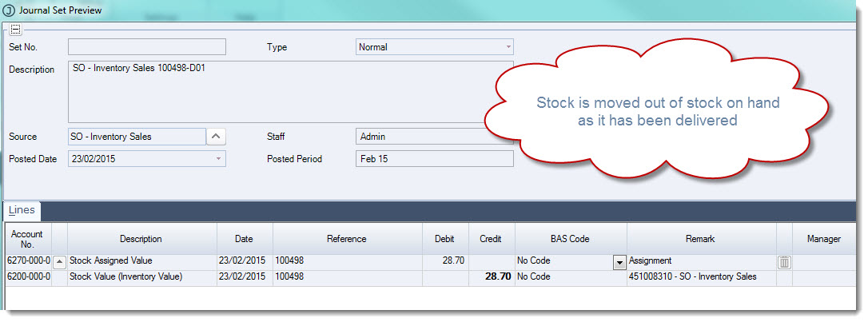Open the Posted Date dropdown 23/02/2015
Image resolution: width=868 pixels, height=322 pixels.
pyautogui.click(x=147, y=159)
